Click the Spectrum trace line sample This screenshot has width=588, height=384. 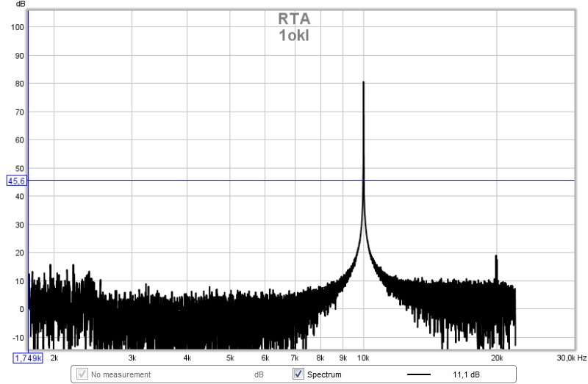[419, 374]
